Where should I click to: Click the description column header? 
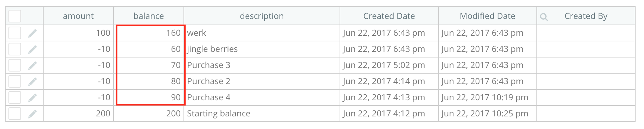coord(262,16)
